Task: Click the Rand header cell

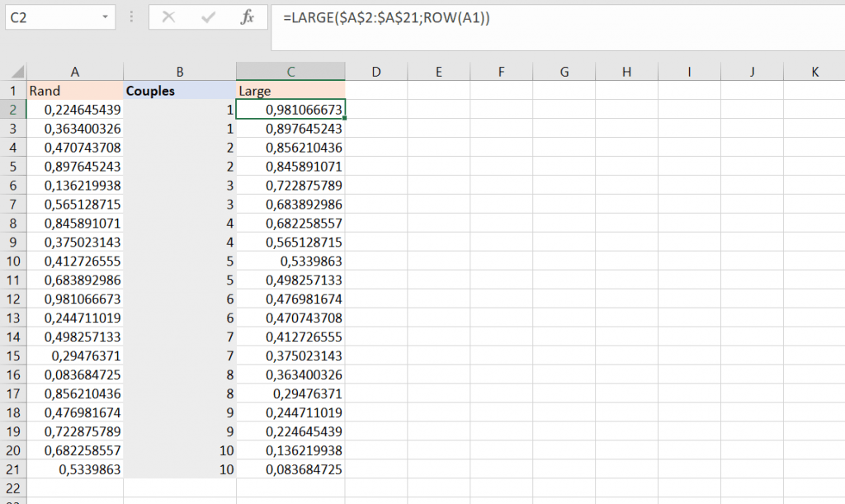Action: tap(75, 91)
